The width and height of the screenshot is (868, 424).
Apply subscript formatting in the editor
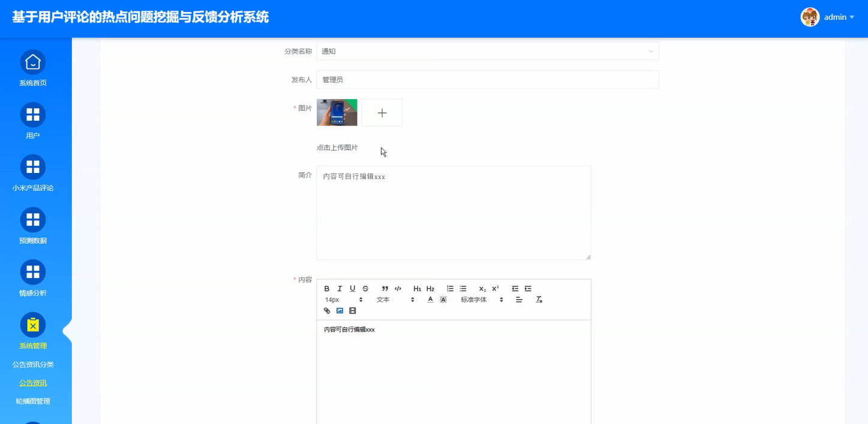tap(482, 288)
